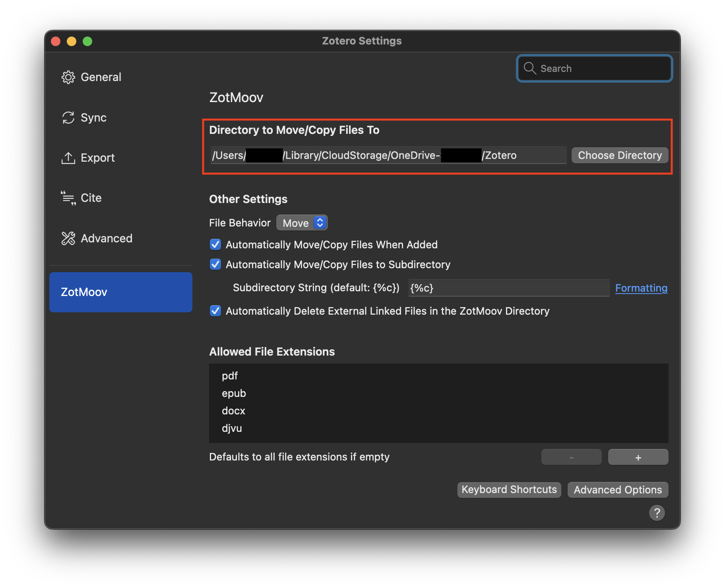Click the question mark help button
The height and width of the screenshot is (588, 725).
point(657,513)
